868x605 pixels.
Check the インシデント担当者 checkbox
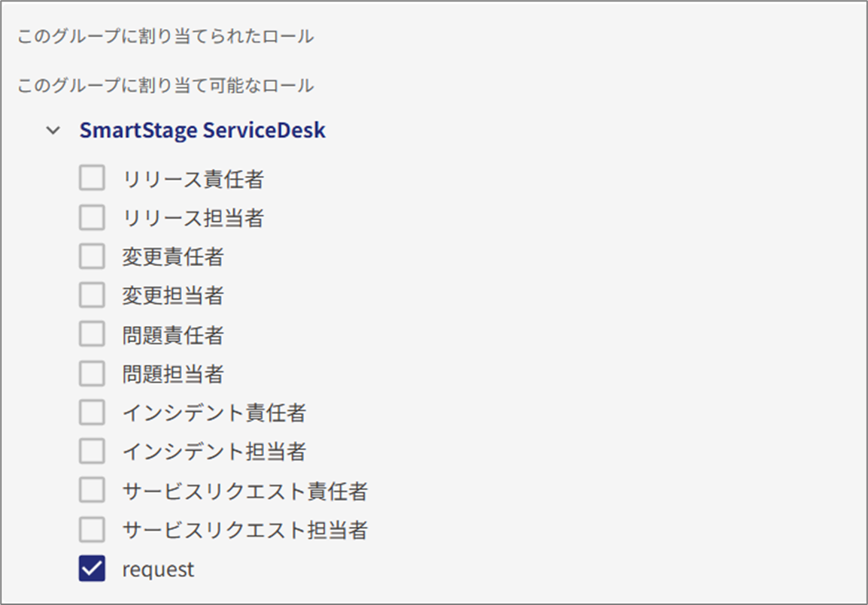tap(92, 452)
